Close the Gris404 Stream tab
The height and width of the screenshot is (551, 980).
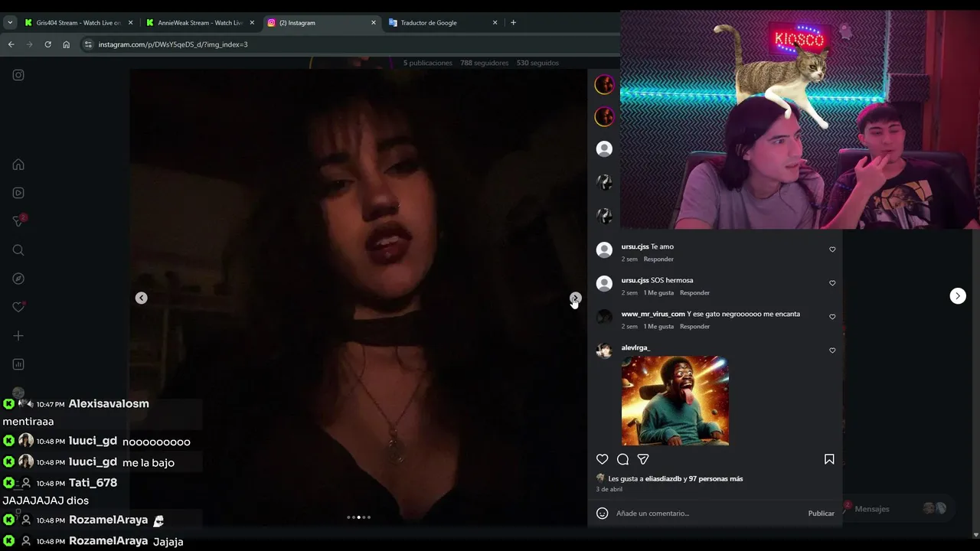[x=130, y=23]
